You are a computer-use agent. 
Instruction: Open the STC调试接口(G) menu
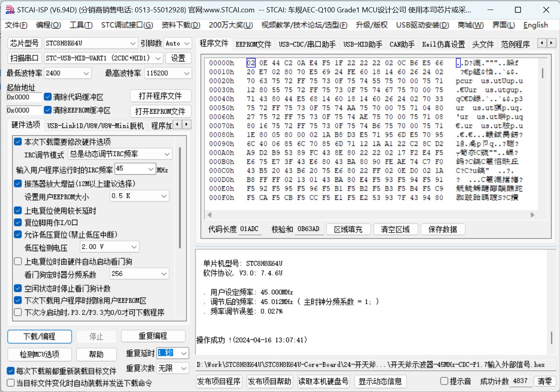127,25
